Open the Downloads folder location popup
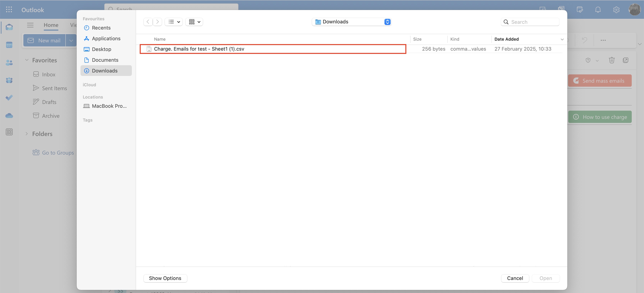Viewport: 644px width, 293px height. [352, 22]
